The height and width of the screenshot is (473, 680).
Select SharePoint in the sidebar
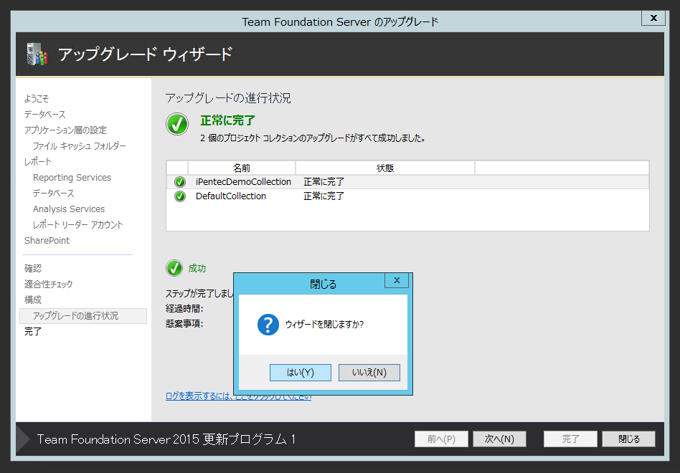47,241
